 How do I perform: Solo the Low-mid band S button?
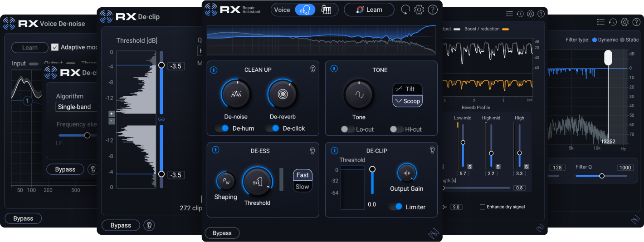[470, 167]
